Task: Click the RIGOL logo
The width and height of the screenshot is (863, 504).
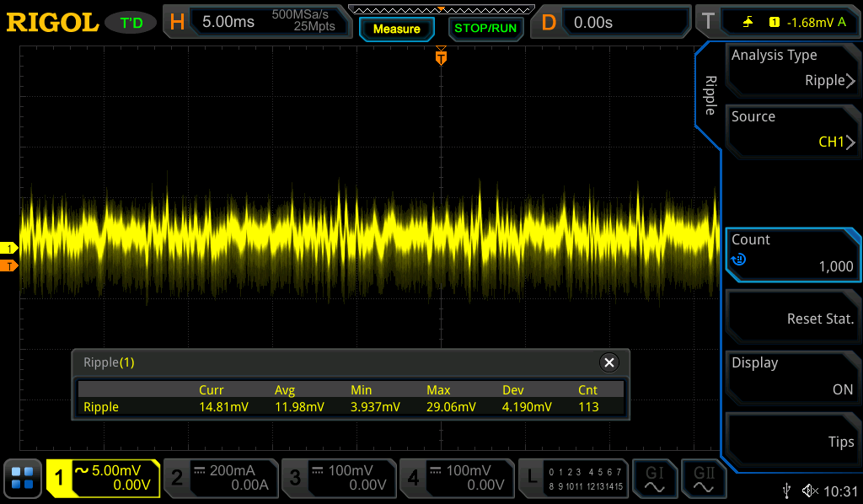Action: point(52,22)
